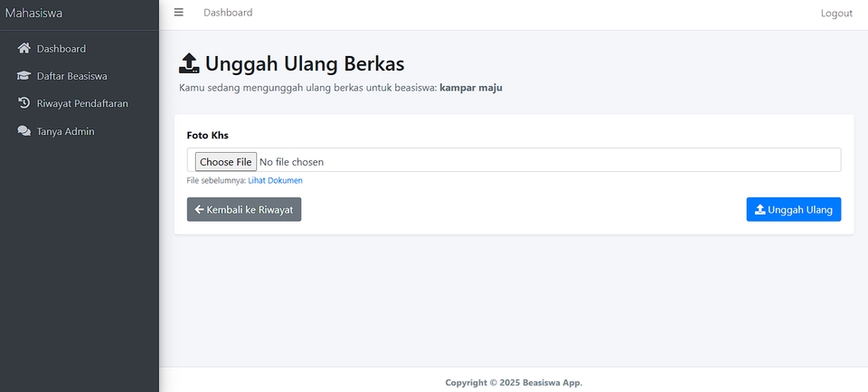This screenshot has width=868, height=392.
Task: Click the chat bubbles icon for Tanya Admin
Action: (x=24, y=131)
